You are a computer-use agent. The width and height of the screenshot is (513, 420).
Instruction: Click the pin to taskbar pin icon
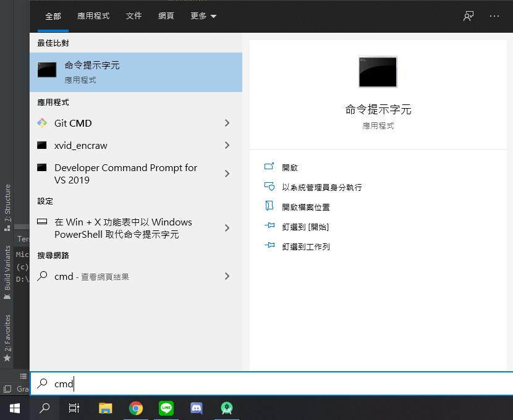tap(269, 245)
